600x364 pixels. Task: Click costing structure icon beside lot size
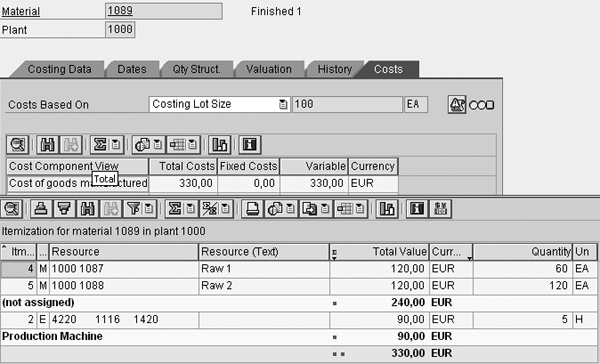pyautogui.click(x=457, y=104)
